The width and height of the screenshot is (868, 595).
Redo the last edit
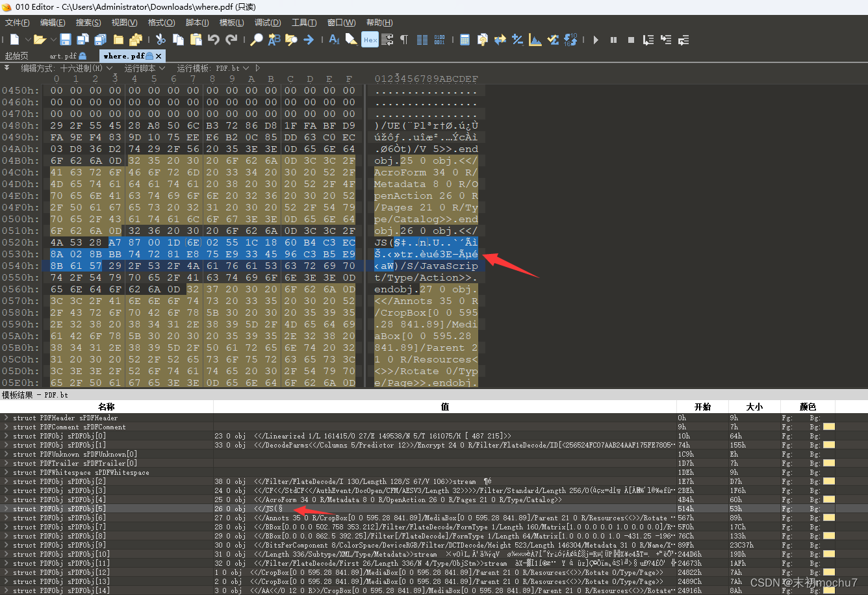(x=231, y=40)
